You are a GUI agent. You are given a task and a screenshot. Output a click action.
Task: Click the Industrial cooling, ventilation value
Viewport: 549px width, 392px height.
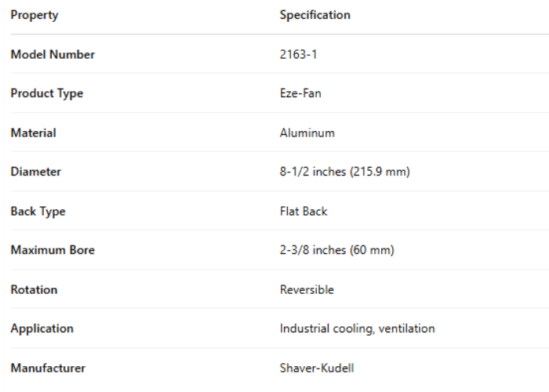(357, 328)
